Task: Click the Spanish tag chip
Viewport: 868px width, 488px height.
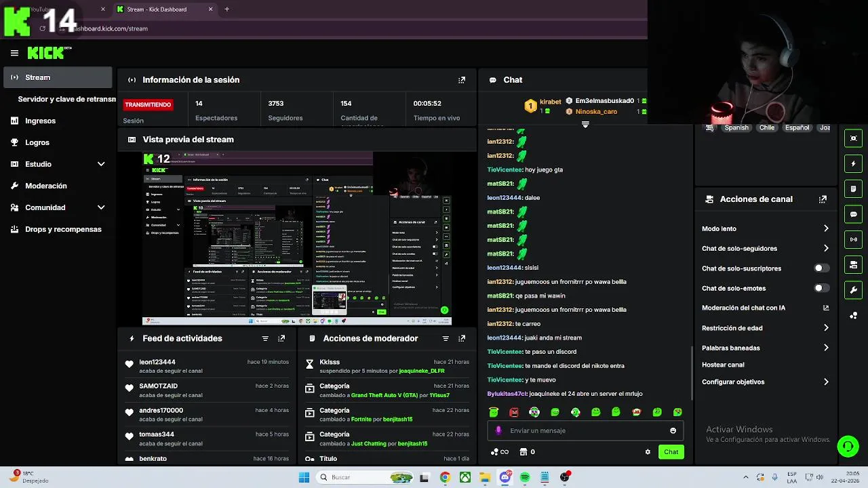Action: pyautogui.click(x=736, y=127)
